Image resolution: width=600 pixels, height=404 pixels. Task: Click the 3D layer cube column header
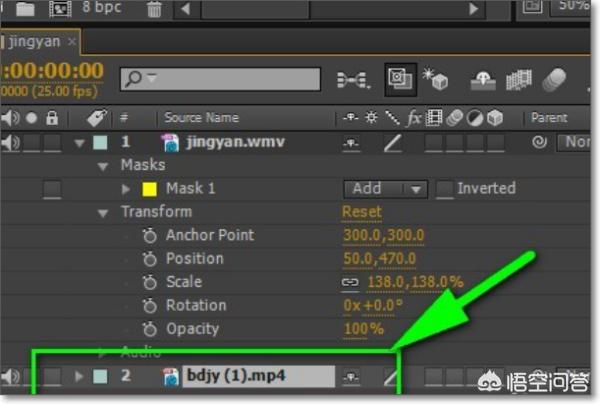coord(495,118)
